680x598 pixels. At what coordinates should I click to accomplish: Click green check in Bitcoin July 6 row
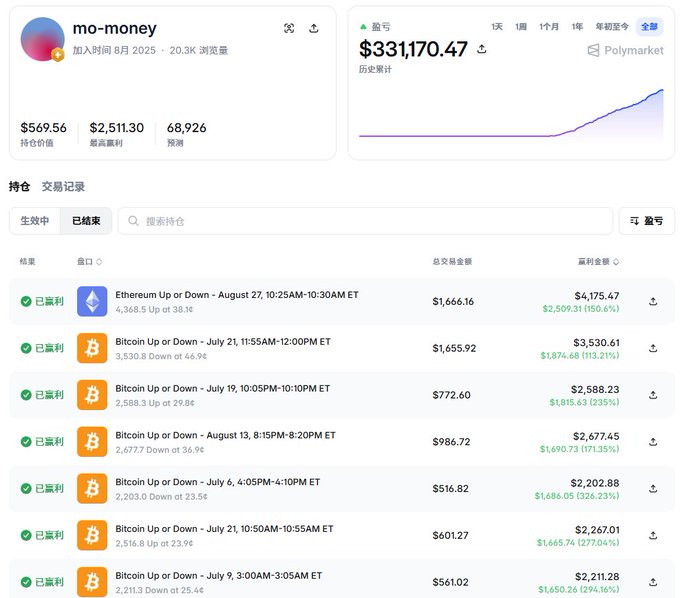(x=26, y=489)
